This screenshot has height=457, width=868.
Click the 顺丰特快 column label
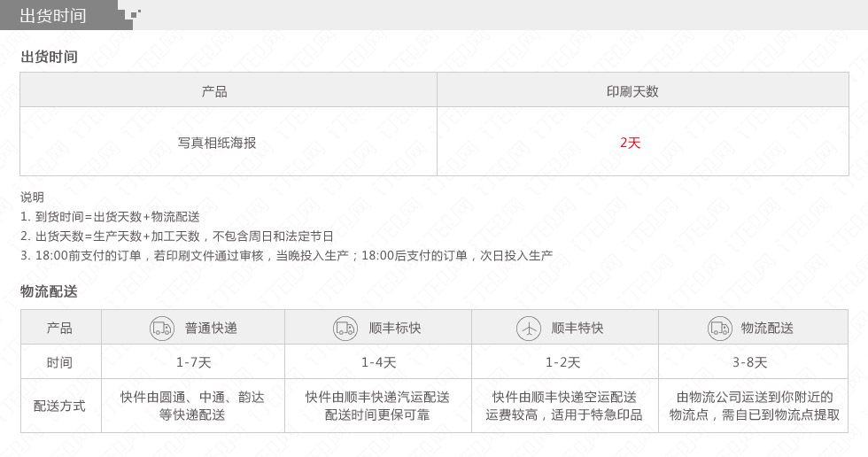pos(577,328)
